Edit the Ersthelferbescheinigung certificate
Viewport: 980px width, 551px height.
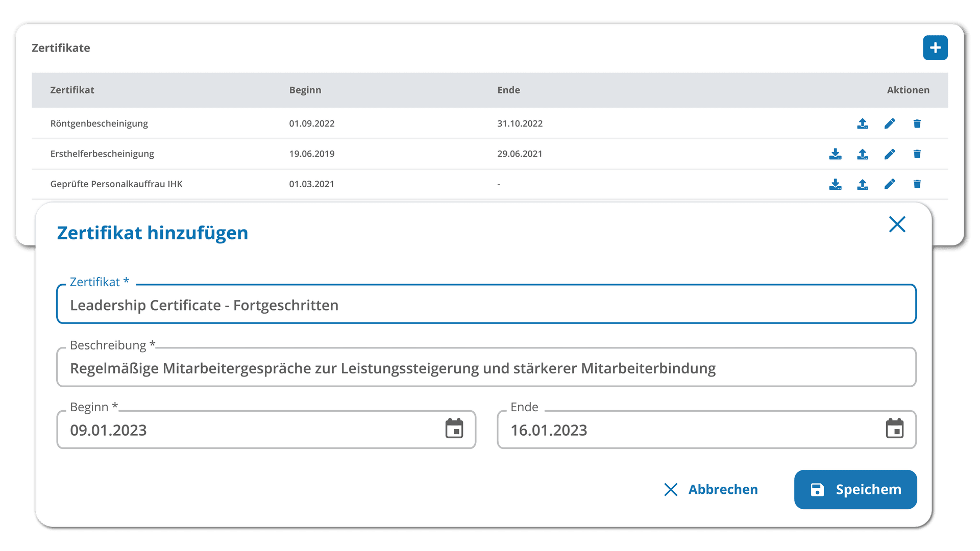(x=890, y=154)
